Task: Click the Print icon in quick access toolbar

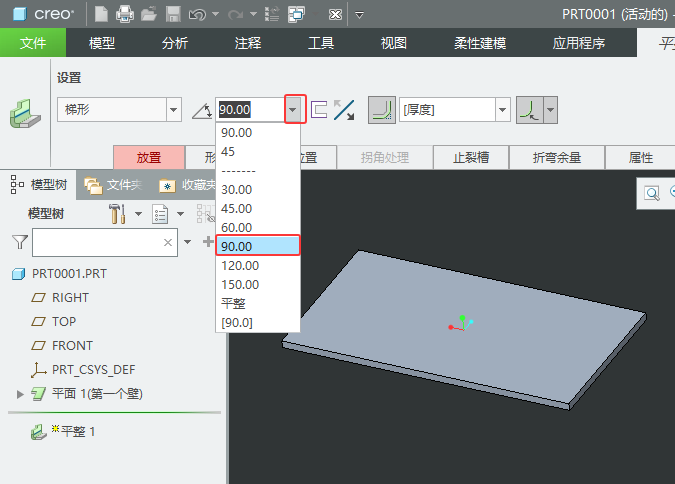Action: (125, 14)
